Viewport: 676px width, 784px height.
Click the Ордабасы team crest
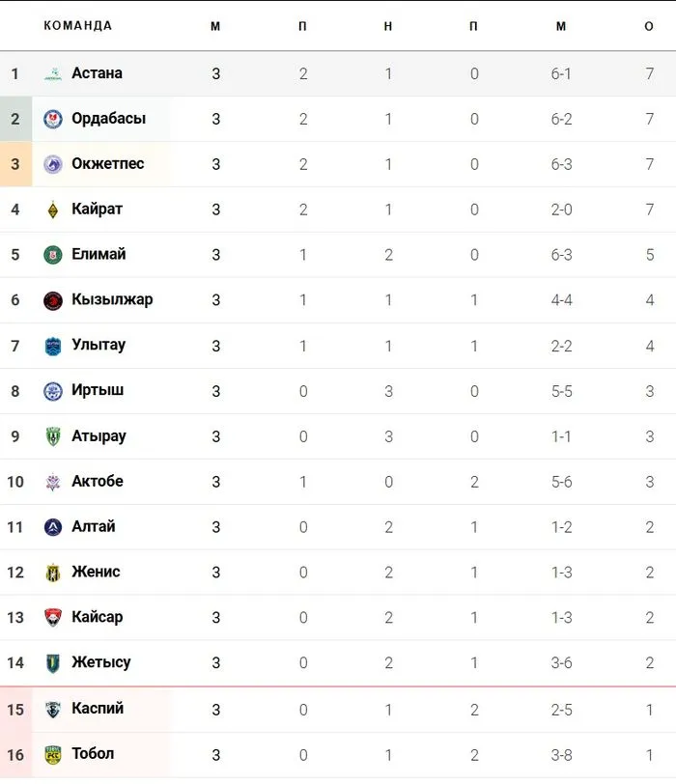(x=53, y=120)
